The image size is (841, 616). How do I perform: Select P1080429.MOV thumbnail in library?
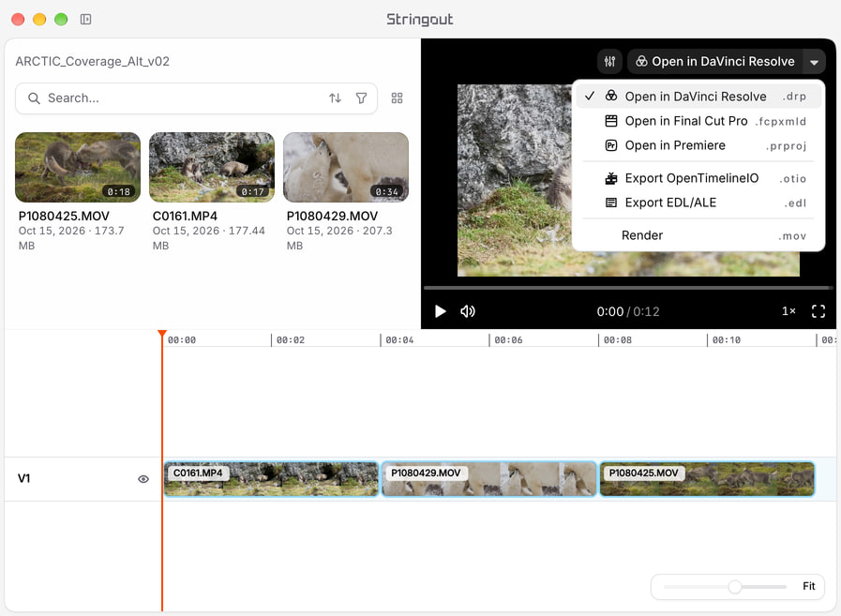click(x=346, y=168)
